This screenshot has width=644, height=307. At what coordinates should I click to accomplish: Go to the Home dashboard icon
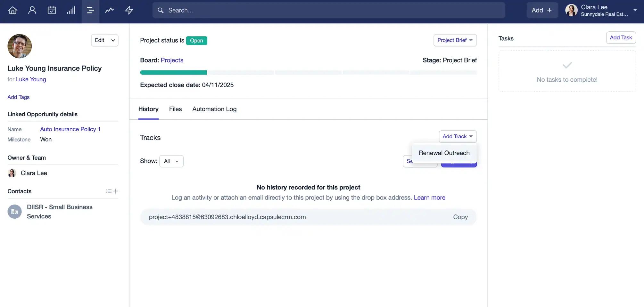coord(13,10)
